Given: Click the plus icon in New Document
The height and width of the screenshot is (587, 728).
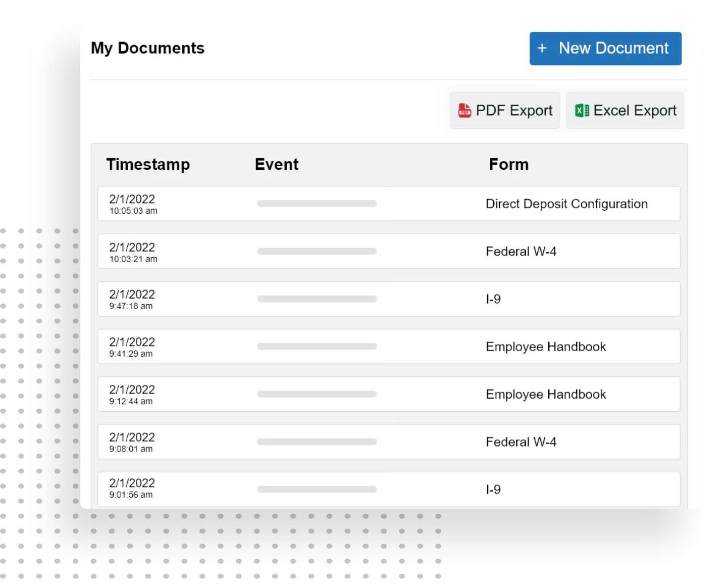Looking at the screenshot, I should [542, 48].
